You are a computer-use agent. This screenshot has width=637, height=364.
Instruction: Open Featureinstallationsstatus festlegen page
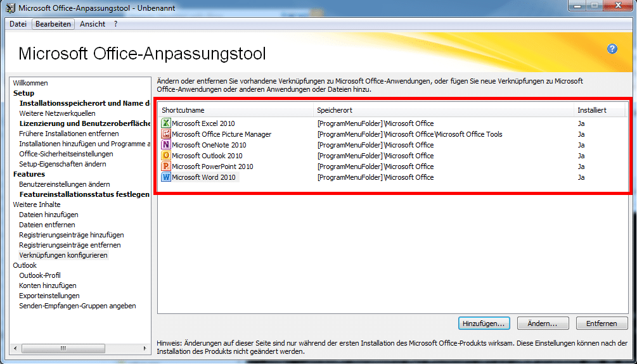[x=84, y=194]
